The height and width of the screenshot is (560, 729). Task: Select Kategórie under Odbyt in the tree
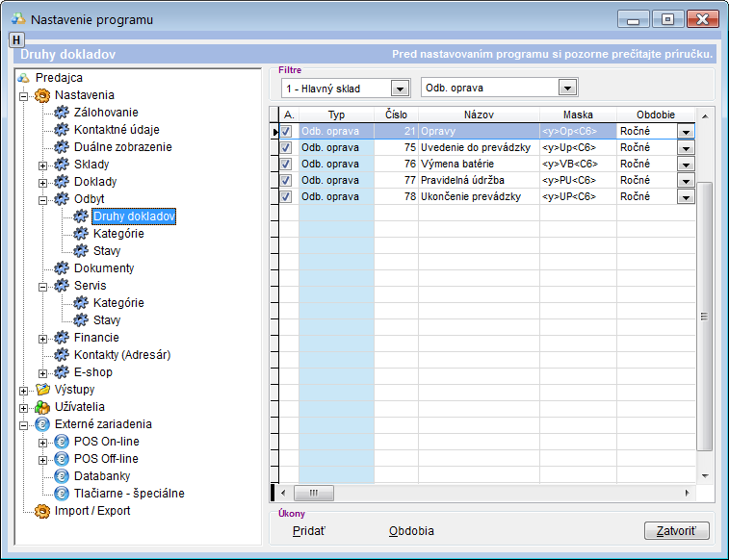118,234
